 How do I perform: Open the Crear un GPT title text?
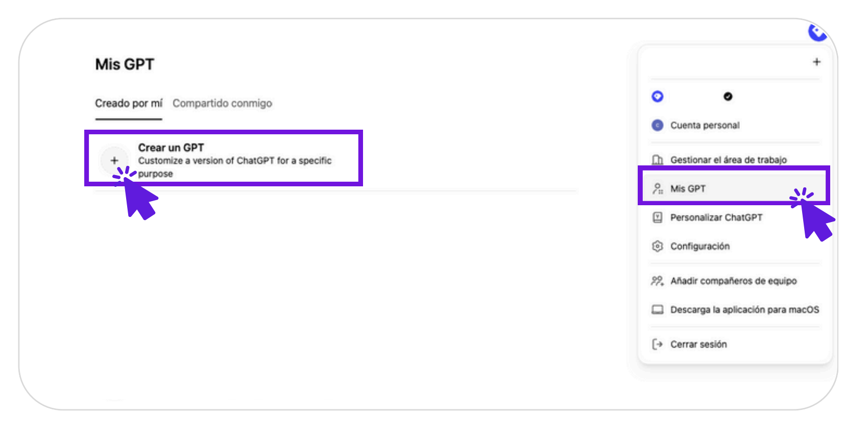tap(171, 148)
